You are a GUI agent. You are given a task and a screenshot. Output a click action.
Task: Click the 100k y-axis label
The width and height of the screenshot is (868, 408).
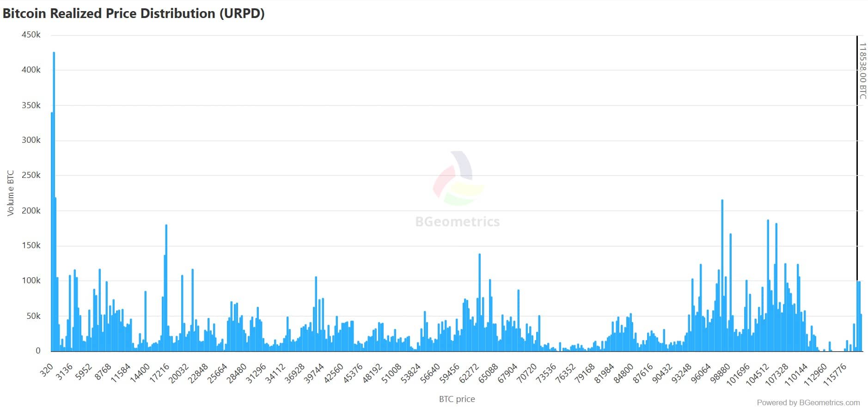point(31,280)
